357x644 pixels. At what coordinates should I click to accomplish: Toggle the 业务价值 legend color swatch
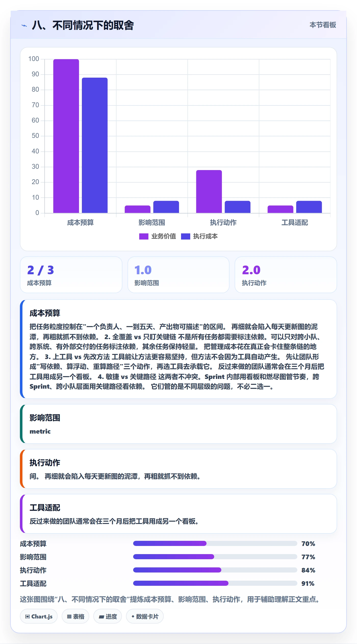pos(144,236)
